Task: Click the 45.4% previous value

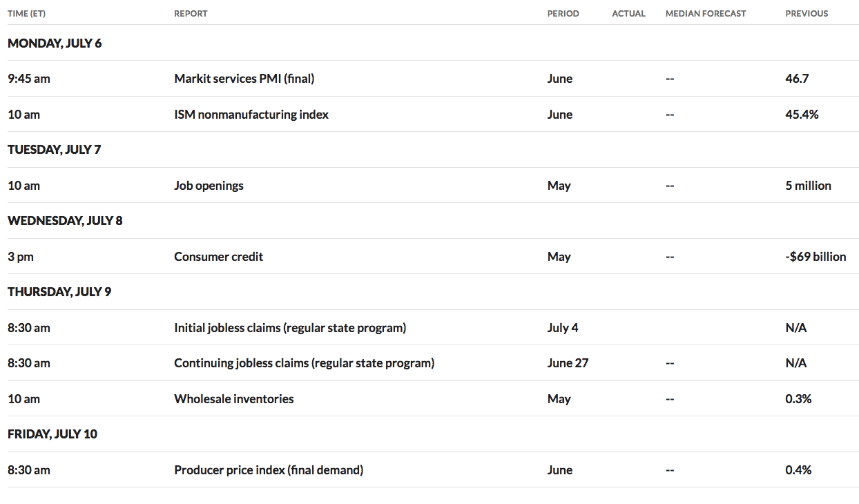Action: point(802,115)
